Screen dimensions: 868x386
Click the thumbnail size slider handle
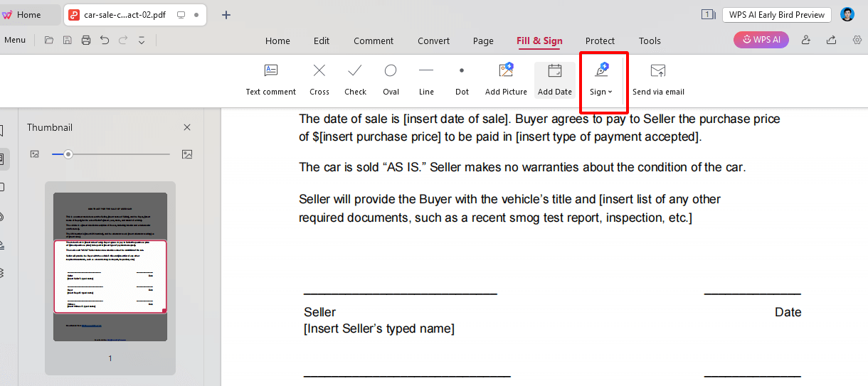[x=68, y=154]
